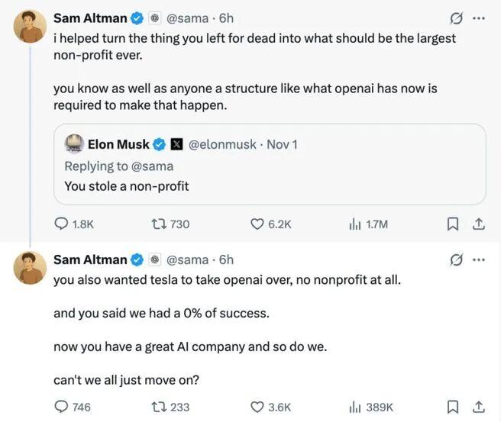Share the first Sam Altman tweet
504x422 pixels.
479,224
